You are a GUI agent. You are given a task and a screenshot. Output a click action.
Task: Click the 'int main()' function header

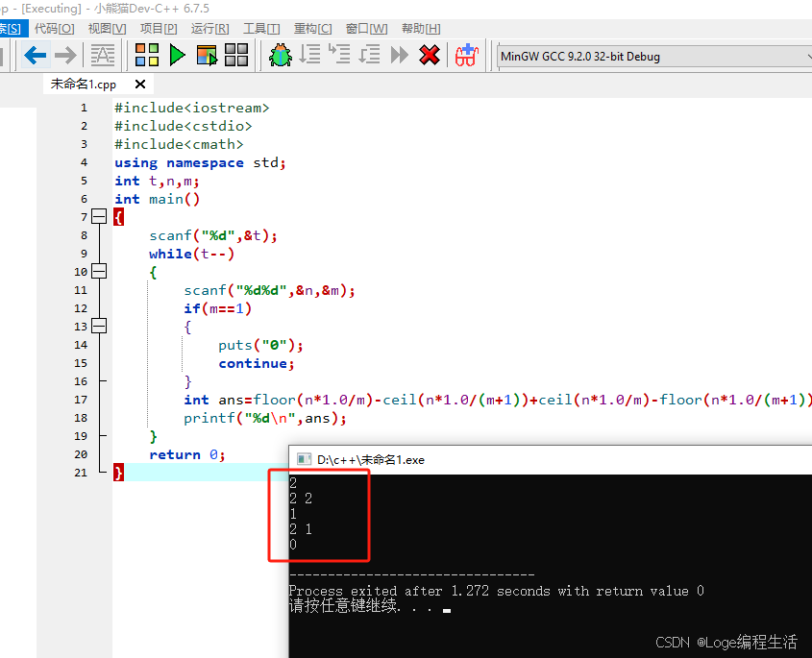(x=157, y=199)
